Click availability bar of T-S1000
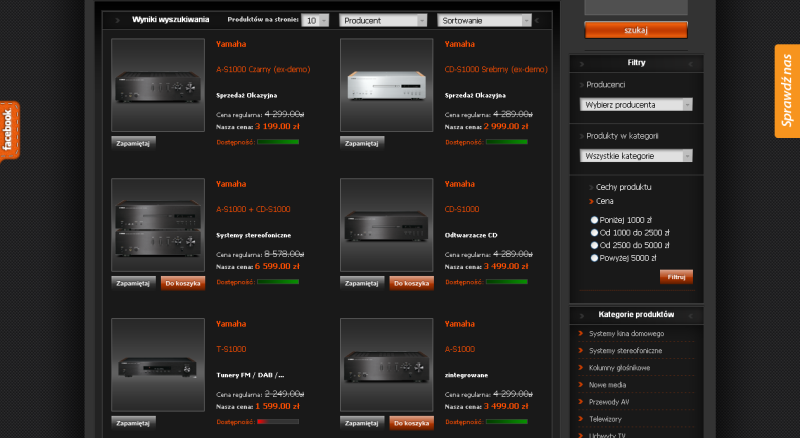The height and width of the screenshot is (438, 800). coord(278,422)
